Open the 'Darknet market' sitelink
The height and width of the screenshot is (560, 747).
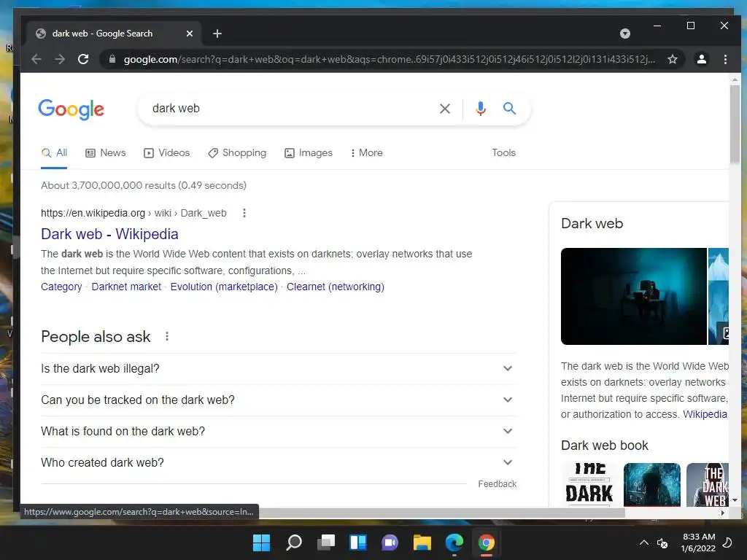click(126, 287)
